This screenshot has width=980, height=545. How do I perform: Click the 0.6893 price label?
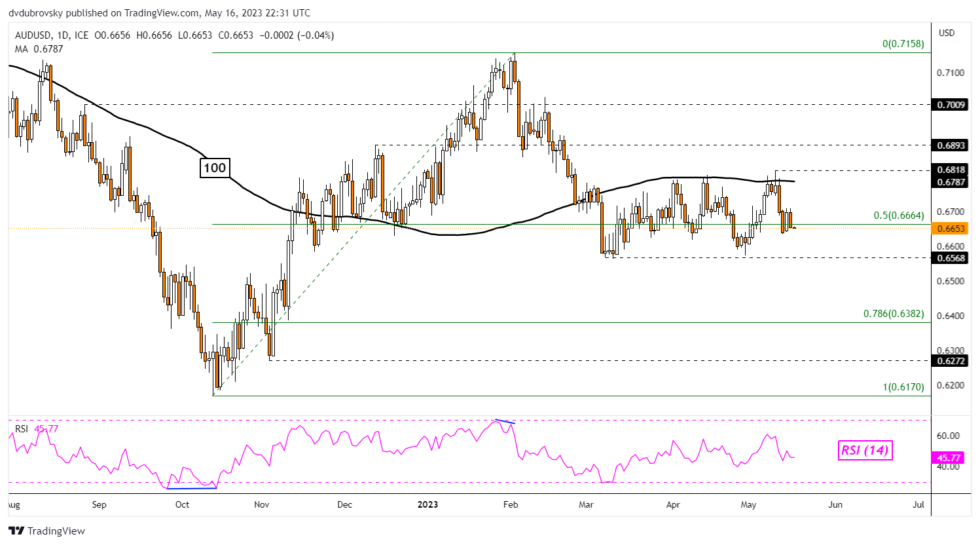[x=951, y=145]
